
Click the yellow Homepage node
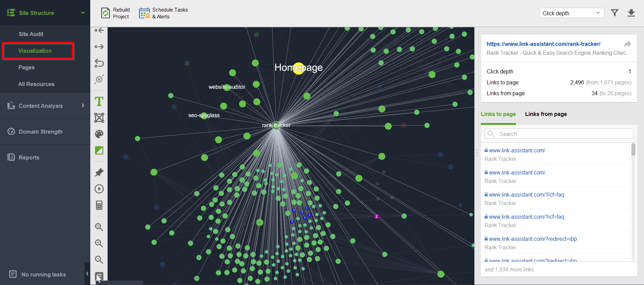[x=299, y=68]
